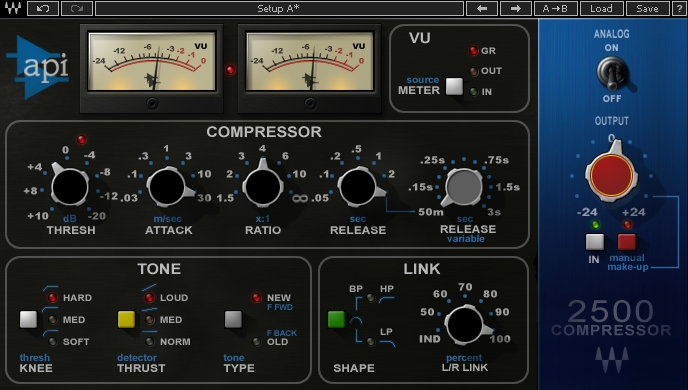Select NEW feed-forward type LED
The height and width of the screenshot is (390, 688).
pyautogui.click(x=257, y=298)
